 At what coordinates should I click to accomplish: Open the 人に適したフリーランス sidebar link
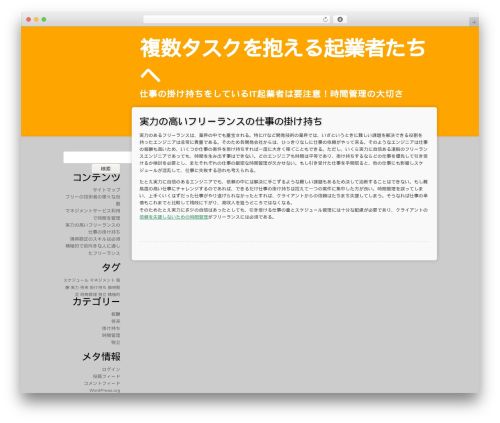pyautogui.click(x=93, y=250)
